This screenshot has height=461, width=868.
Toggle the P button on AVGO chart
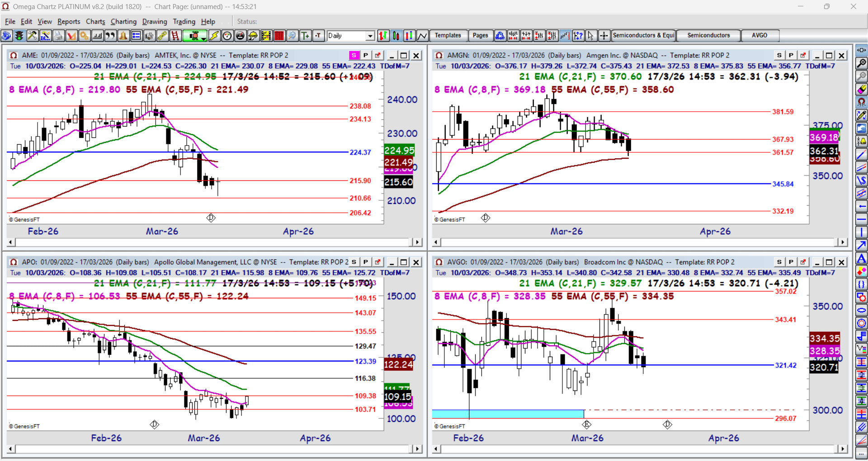click(x=791, y=262)
